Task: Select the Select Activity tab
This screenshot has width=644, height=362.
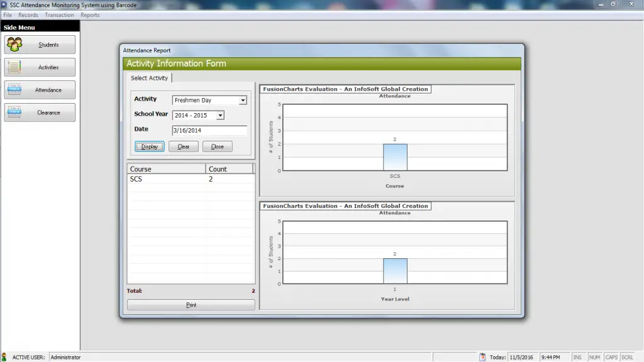Action: click(x=149, y=78)
